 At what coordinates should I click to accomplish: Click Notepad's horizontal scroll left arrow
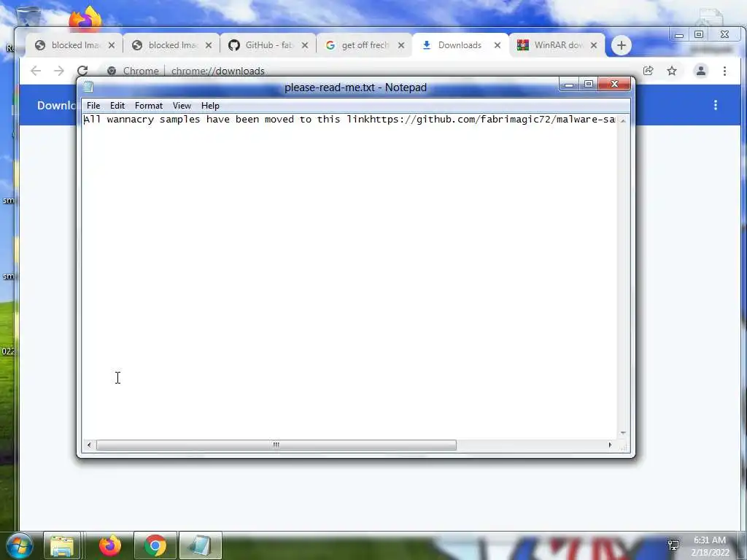[x=89, y=445]
